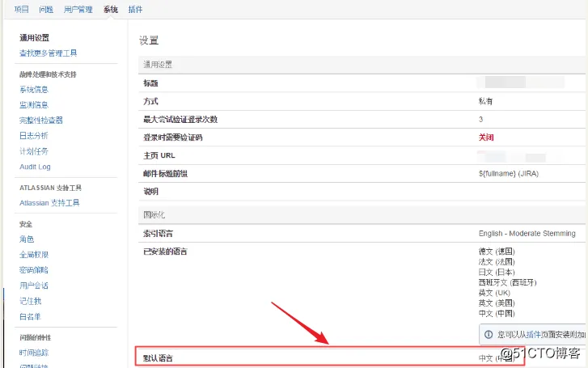Click the 索引语言 label
588x368 pixels.
pyautogui.click(x=158, y=233)
